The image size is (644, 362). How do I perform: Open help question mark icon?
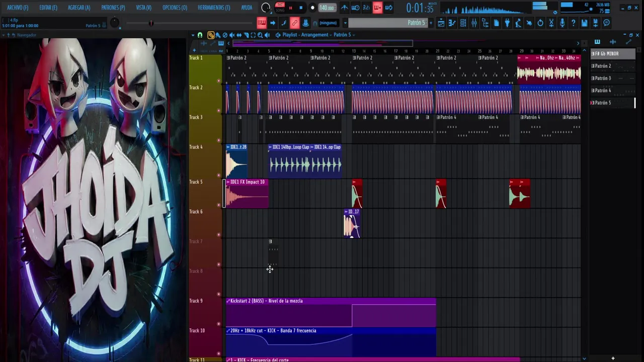(x=573, y=23)
